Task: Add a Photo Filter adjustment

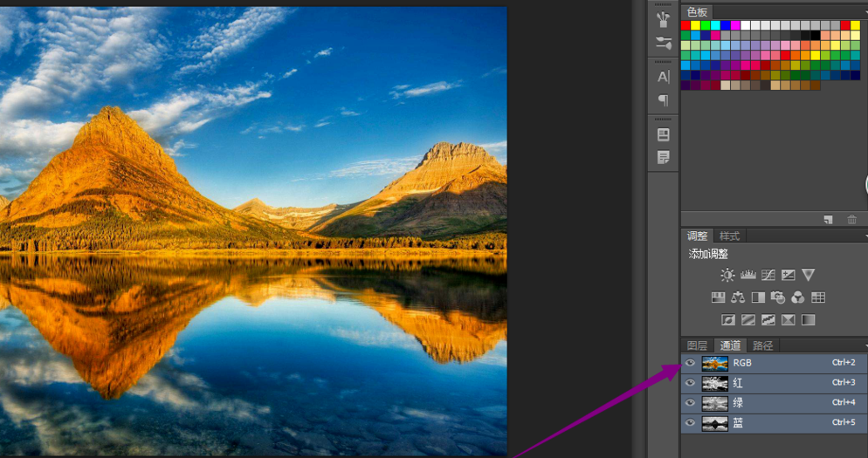Action: pyautogui.click(x=778, y=297)
